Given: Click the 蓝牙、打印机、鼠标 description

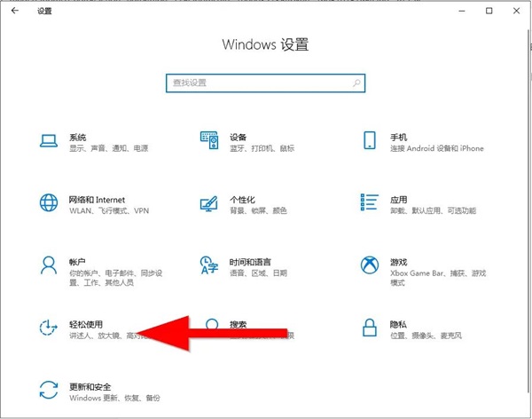Looking at the screenshot, I should pyautogui.click(x=262, y=148).
